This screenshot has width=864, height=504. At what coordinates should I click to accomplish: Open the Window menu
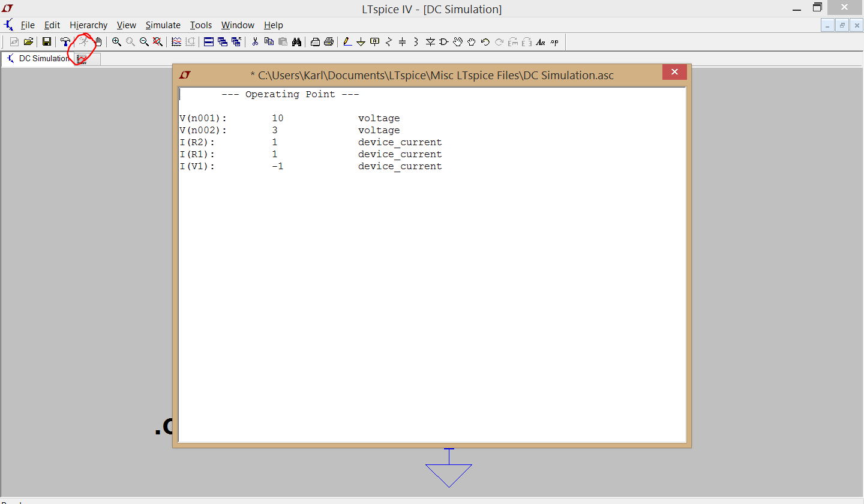pyautogui.click(x=238, y=25)
